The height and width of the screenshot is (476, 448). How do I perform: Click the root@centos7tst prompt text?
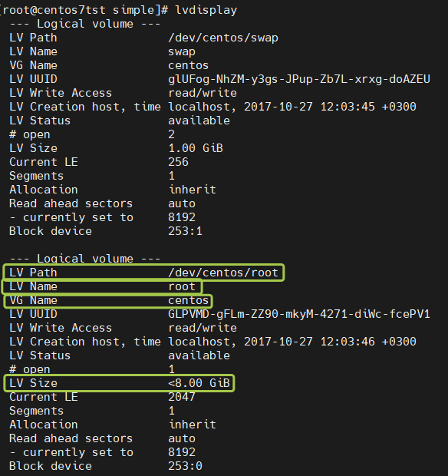click(x=54, y=10)
